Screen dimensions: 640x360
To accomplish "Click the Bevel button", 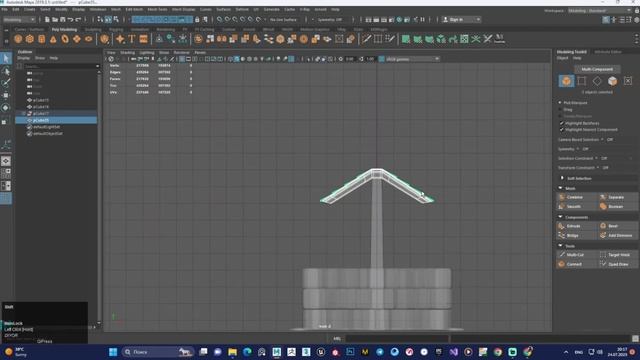I will (x=617, y=226).
